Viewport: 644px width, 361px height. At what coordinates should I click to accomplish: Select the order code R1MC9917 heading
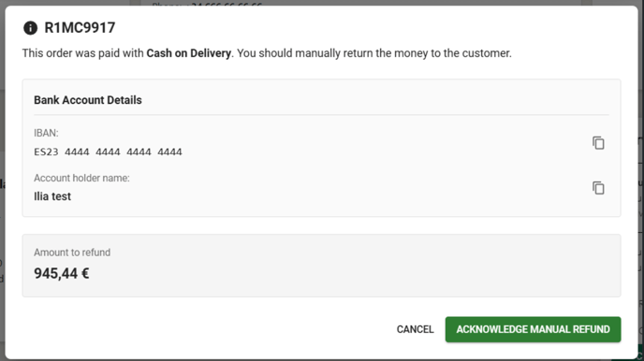tap(80, 28)
